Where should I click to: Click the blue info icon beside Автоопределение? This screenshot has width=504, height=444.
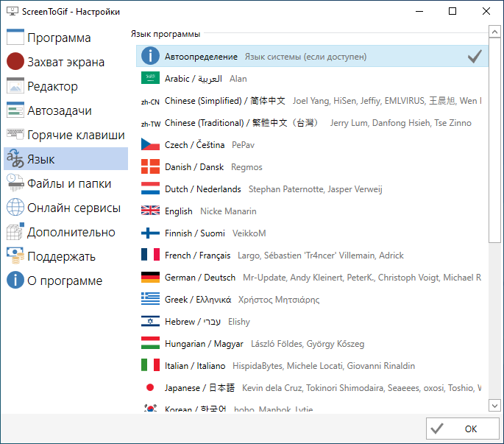(x=150, y=56)
